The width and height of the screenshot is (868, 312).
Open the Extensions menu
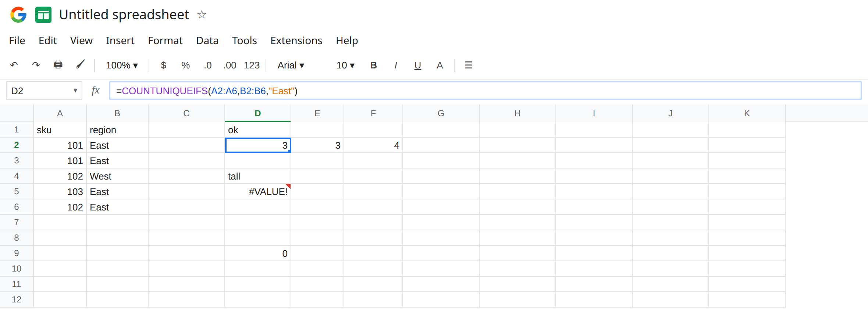(296, 40)
